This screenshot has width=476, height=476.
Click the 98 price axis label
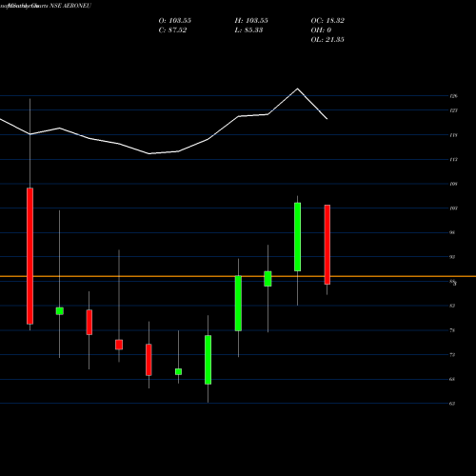click(452, 232)
